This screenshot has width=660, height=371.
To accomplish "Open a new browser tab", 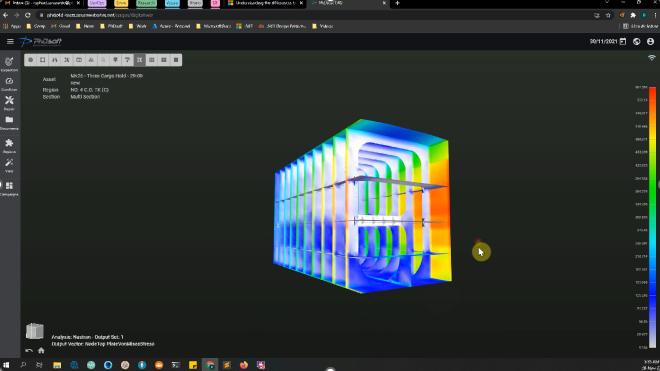I will coord(397,3).
